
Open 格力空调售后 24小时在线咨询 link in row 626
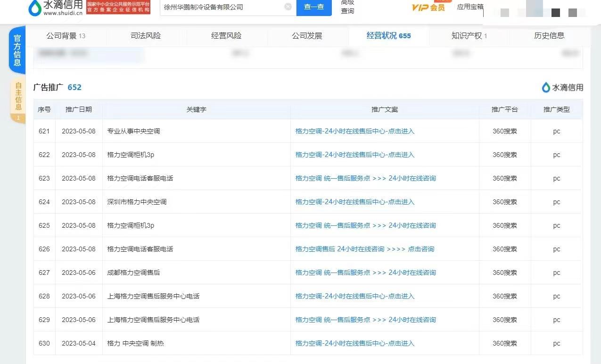point(365,249)
